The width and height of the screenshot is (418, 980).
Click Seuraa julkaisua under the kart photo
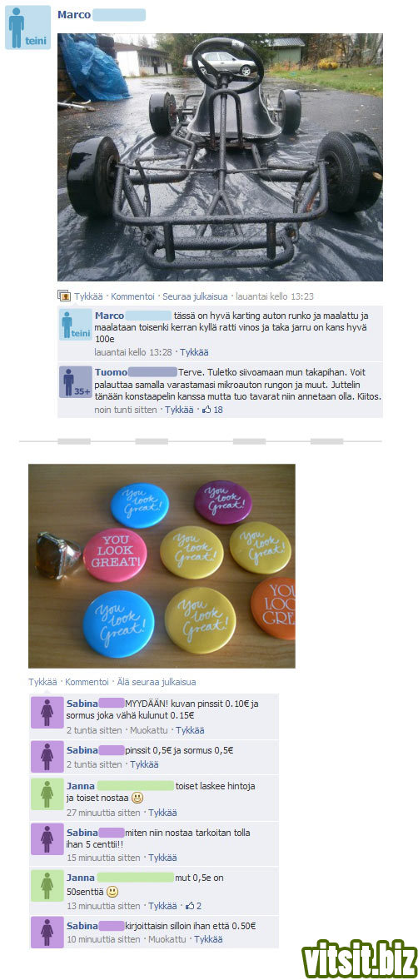(195, 296)
